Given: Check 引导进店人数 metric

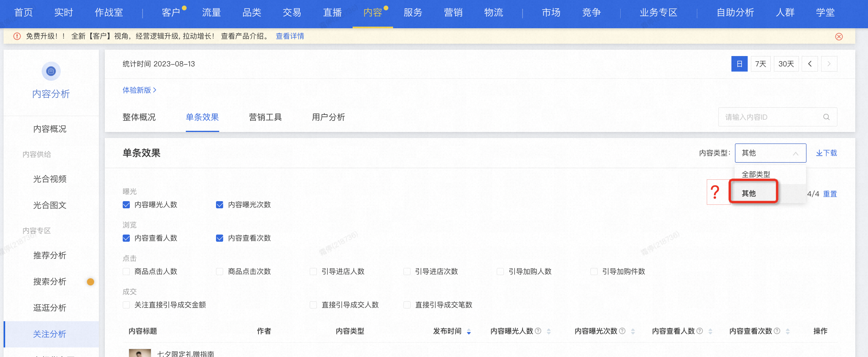Looking at the screenshot, I should coord(313,272).
